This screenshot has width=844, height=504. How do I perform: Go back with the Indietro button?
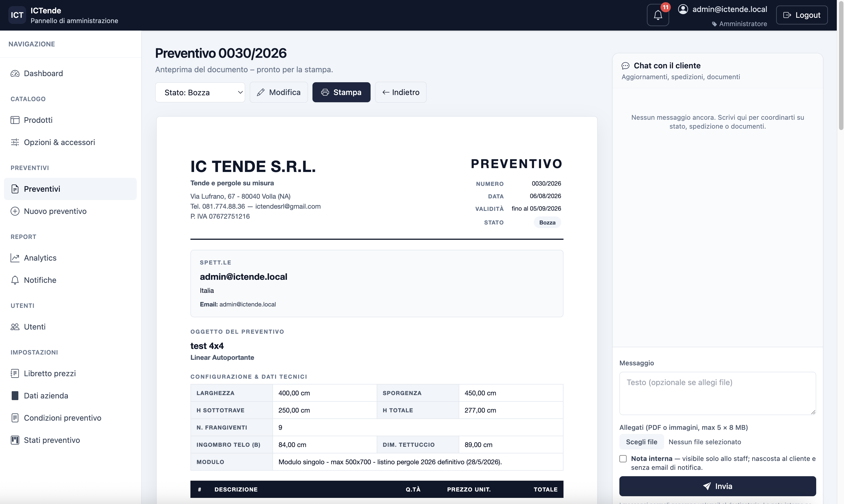(x=401, y=92)
